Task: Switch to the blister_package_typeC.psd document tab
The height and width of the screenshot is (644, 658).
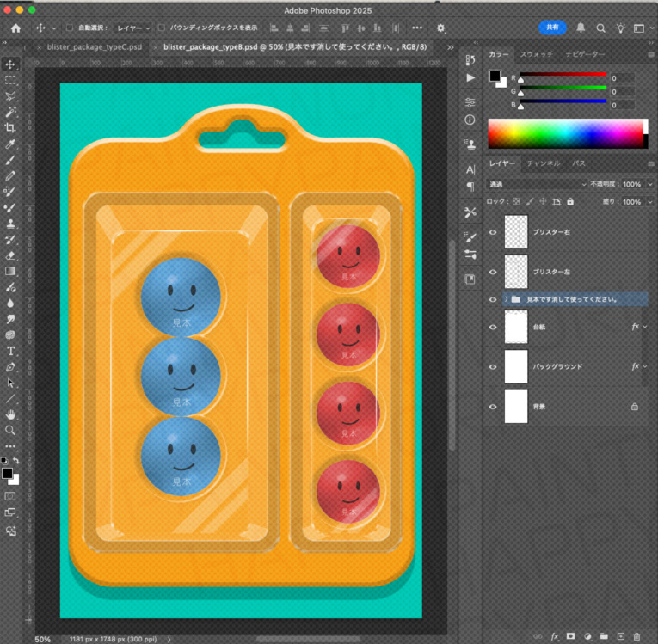Action: 95,46
